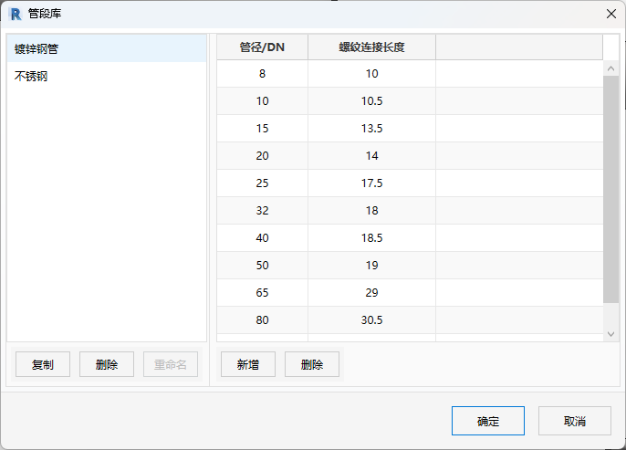Viewport: 626px width, 450px height.
Task: Add a new row with 新增
Action: click(x=248, y=365)
